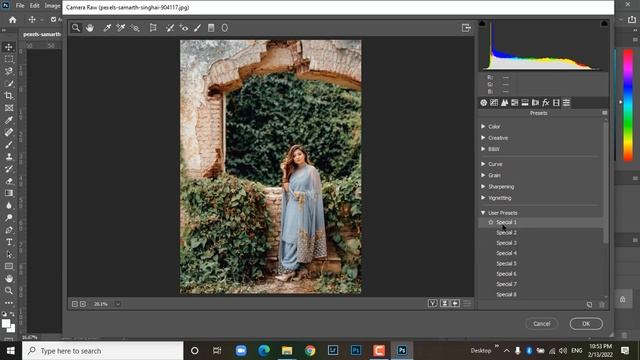Screen dimensions: 640x360
Task: Expand the Color presets group
Action: click(x=483, y=127)
